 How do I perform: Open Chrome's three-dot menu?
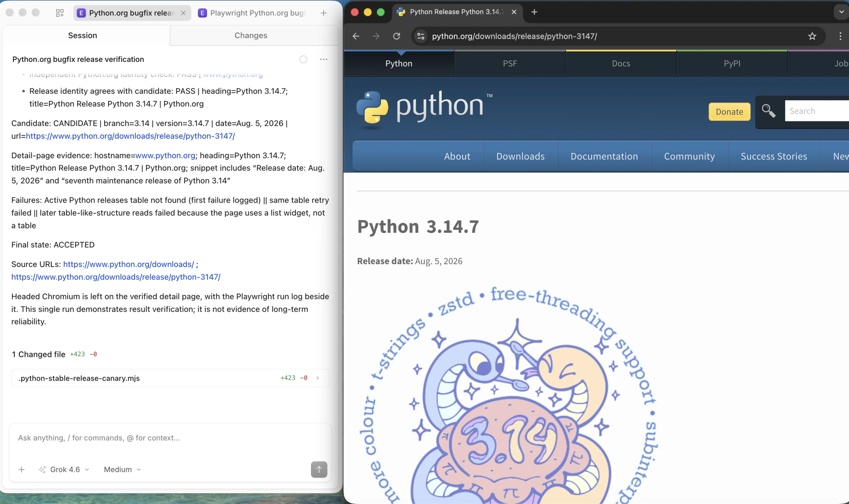841,36
